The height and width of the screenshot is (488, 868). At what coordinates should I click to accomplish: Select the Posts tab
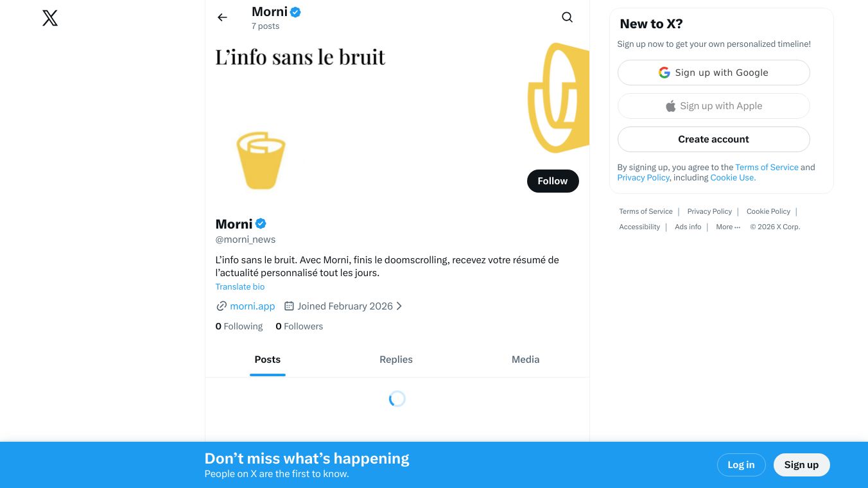(x=267, y=360)
